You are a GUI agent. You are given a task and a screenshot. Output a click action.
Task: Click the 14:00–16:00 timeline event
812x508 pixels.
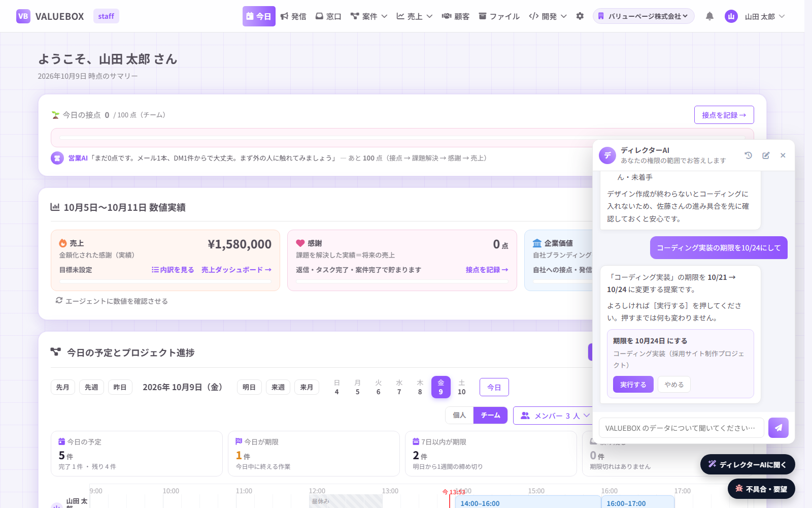pos(528,502)
